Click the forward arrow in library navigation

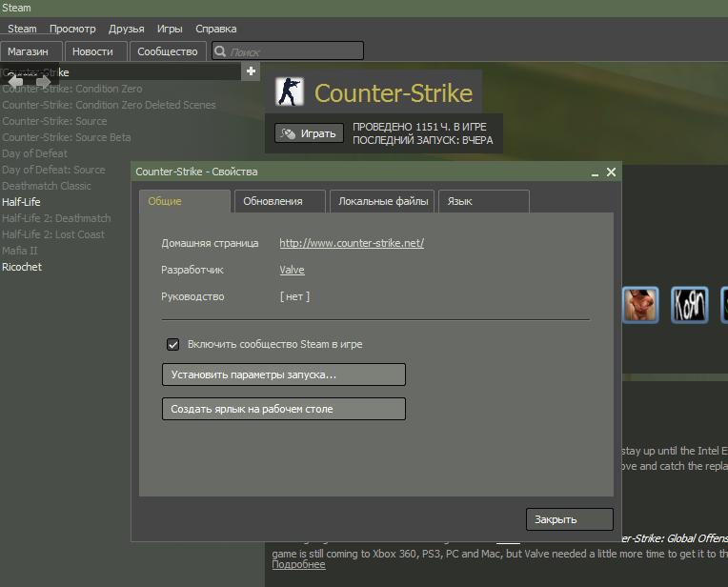coord(43,82)
